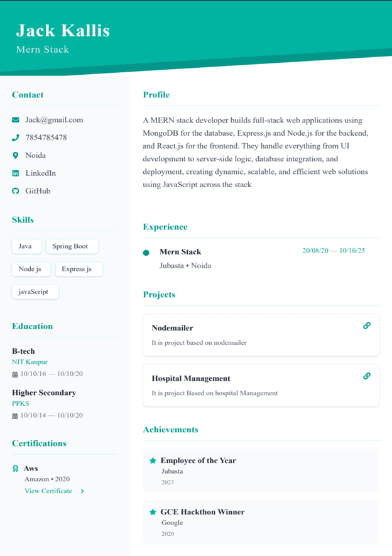The image size is (392, 556).
Task: Select the Spring Boot skill tag
Action: [x=72, y=246]
